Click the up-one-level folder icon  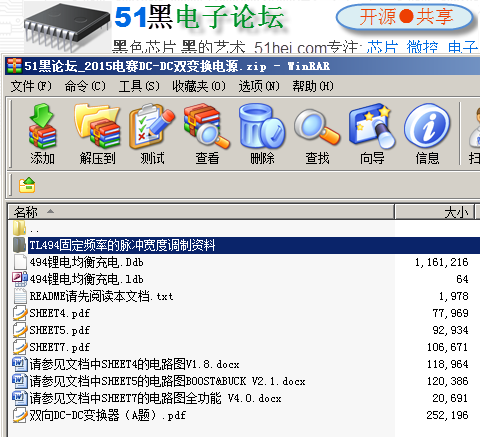[27, 185]
